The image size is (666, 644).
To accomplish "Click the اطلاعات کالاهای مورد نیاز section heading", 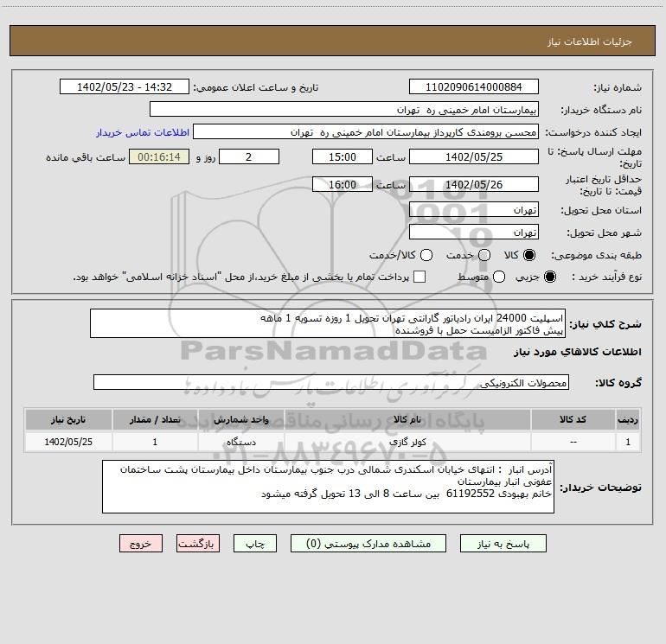I will point(577,352).
